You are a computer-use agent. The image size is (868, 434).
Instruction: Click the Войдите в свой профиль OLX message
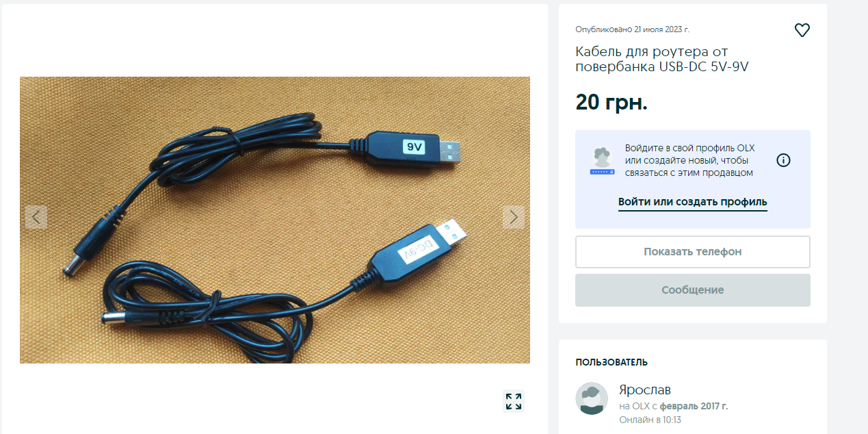point(689,160)
